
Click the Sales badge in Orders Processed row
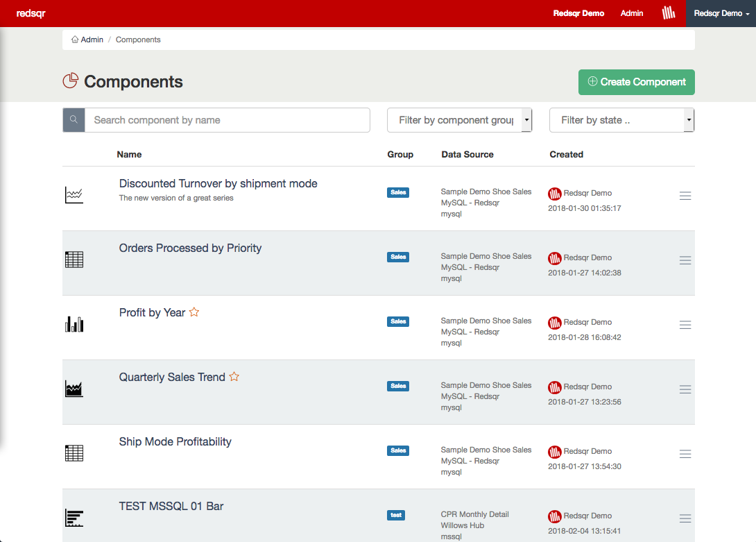tap(398, 257)
